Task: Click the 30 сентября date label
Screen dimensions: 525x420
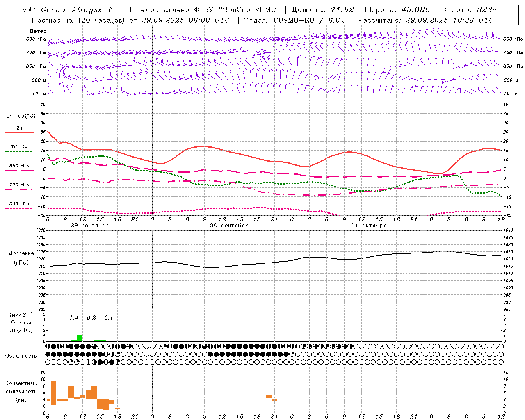Action: (229, 226)
